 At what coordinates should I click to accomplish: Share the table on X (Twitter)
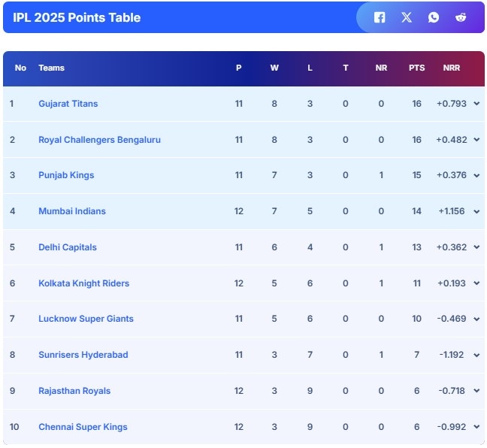(x=407, y=17)
